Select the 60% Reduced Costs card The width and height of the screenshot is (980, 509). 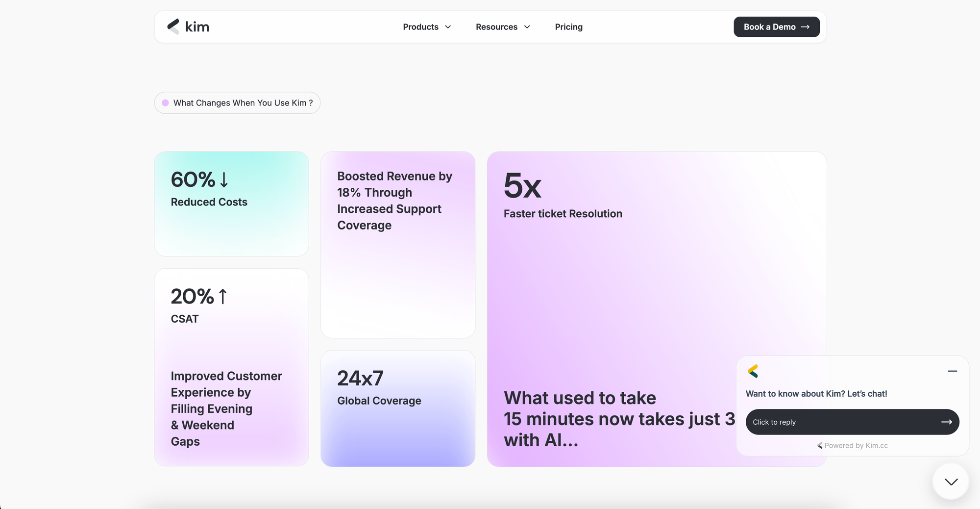coord(231,204)
